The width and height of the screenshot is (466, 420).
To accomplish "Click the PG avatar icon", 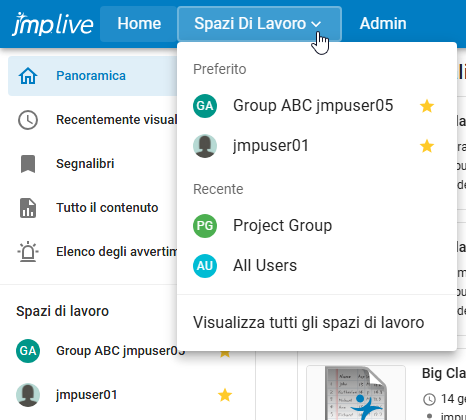I will click(x=205, y=226).
